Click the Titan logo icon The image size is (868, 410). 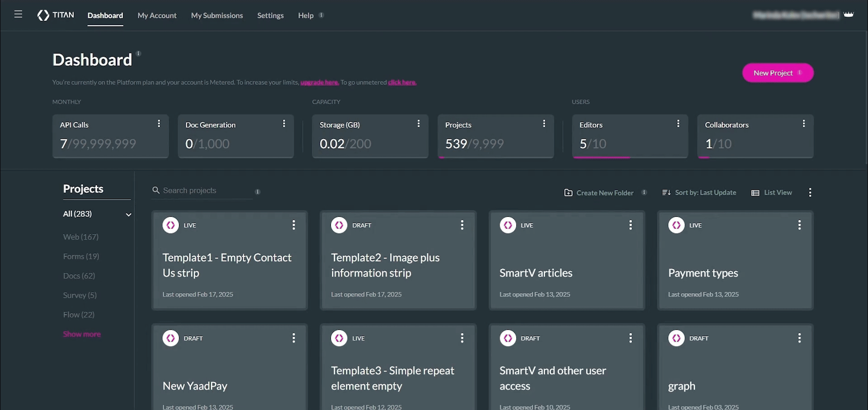pyautogui.click(x=43, y=15)
